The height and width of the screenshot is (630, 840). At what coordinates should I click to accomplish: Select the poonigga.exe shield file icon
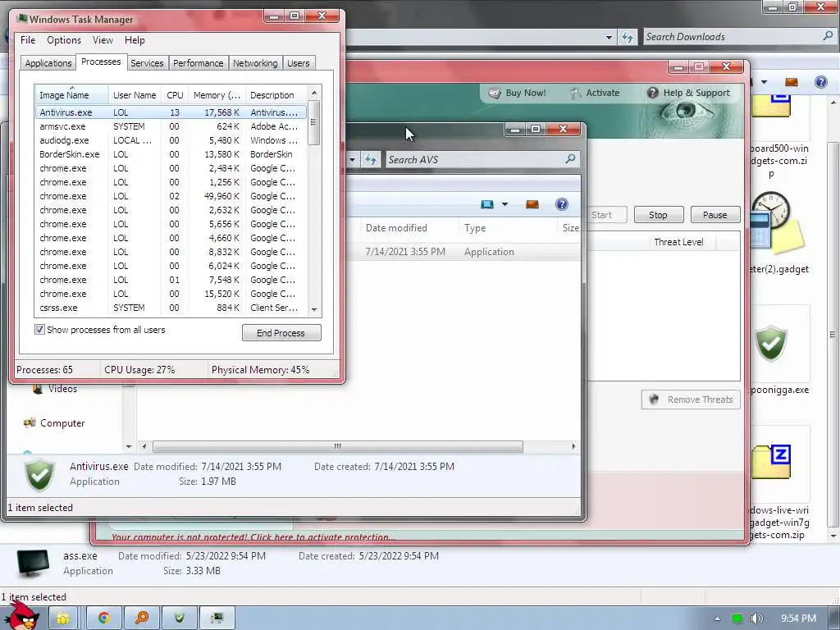771,344
